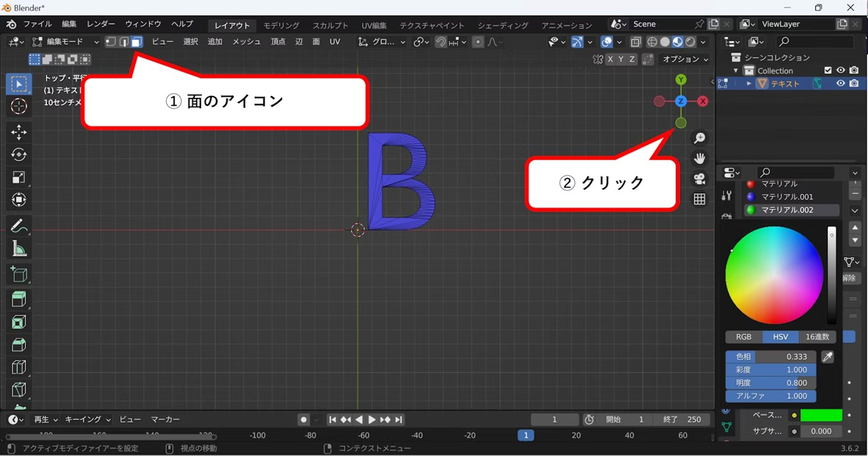Click the eyedropper next to the 色相 field
Image resolution: width=868 pixels, height=456 pixels.
[x=828, y=357]
